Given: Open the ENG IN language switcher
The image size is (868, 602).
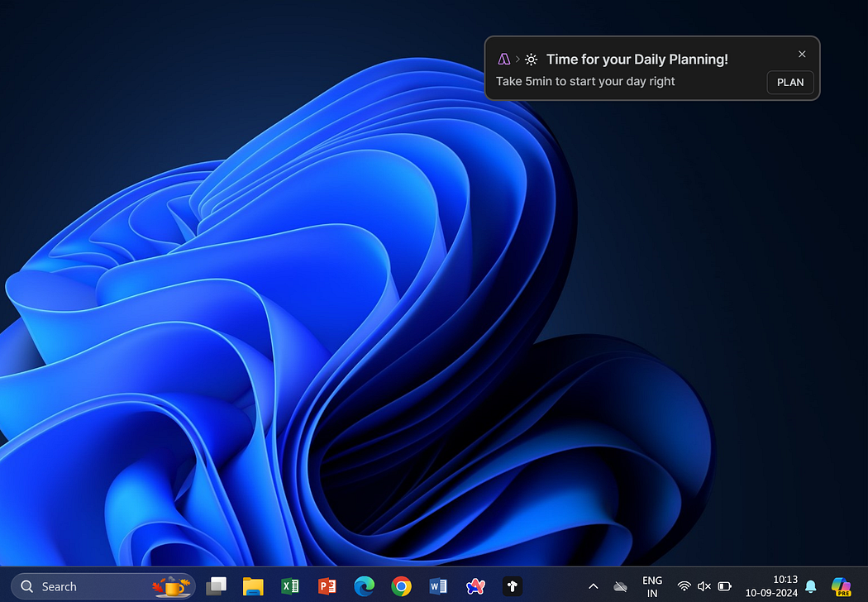Looking at the screenshot, I should tap(652, 586).
